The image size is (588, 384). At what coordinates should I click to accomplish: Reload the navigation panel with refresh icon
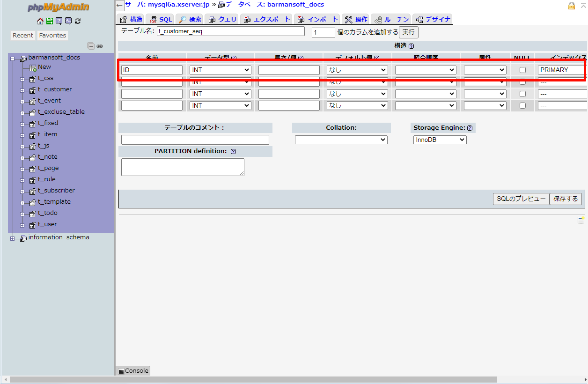(78, 21)
